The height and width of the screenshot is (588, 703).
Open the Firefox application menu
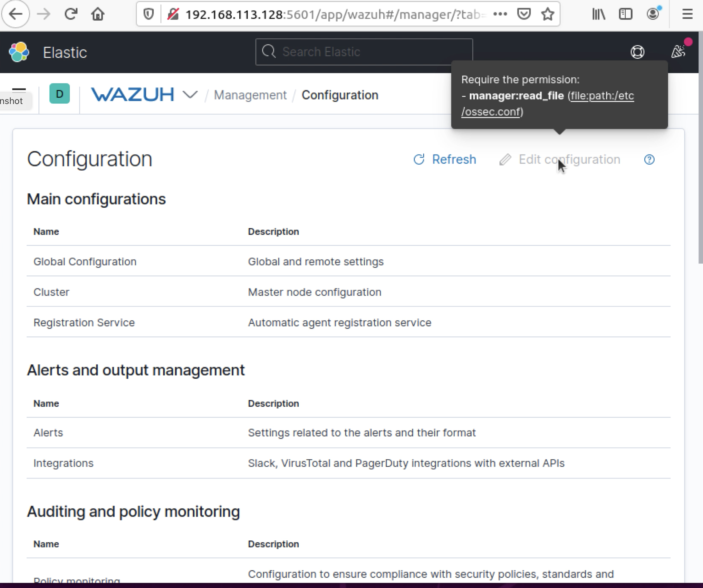[687, 14]
